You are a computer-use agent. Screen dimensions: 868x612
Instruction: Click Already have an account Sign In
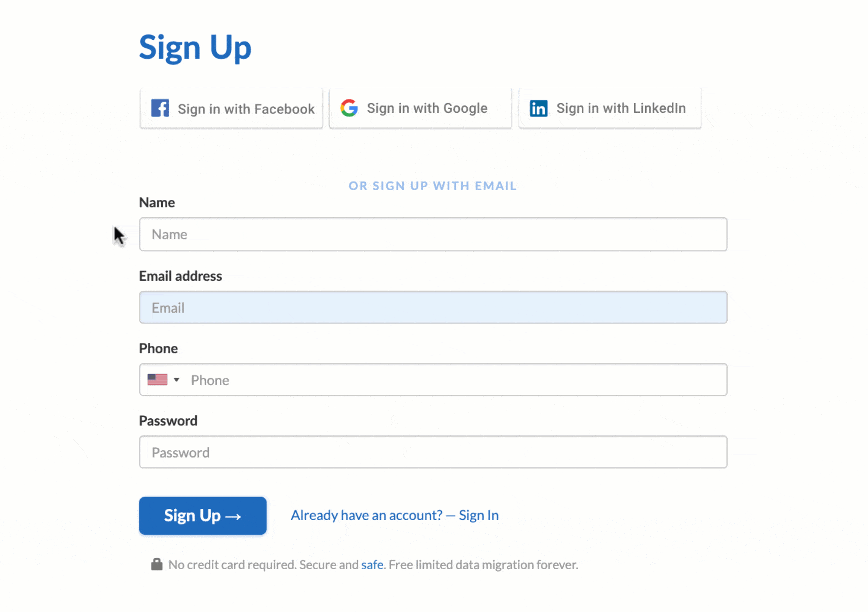(395, 515)
